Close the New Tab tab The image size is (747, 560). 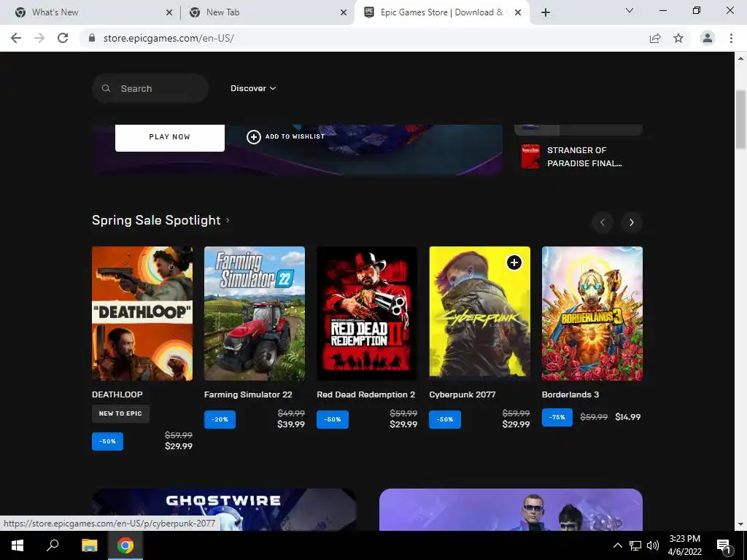click(344, 12)
